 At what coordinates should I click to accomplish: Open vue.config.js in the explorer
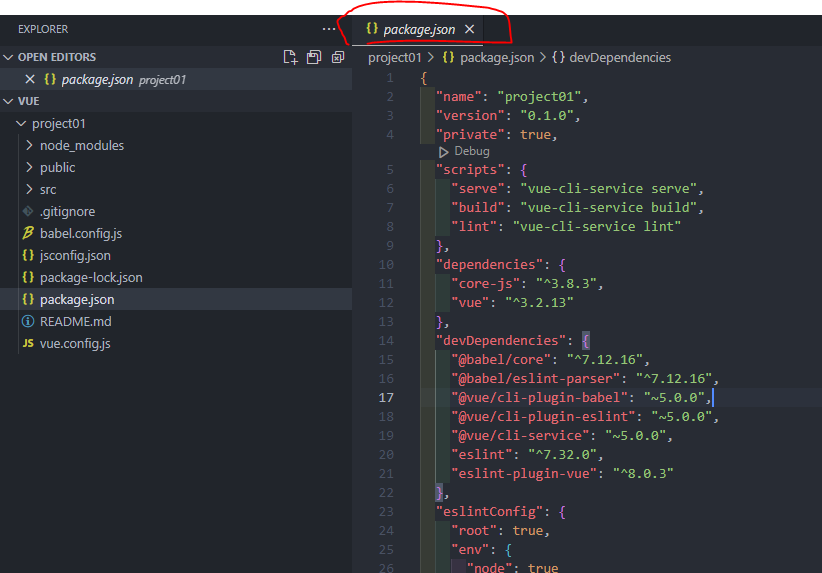(176, 343)
